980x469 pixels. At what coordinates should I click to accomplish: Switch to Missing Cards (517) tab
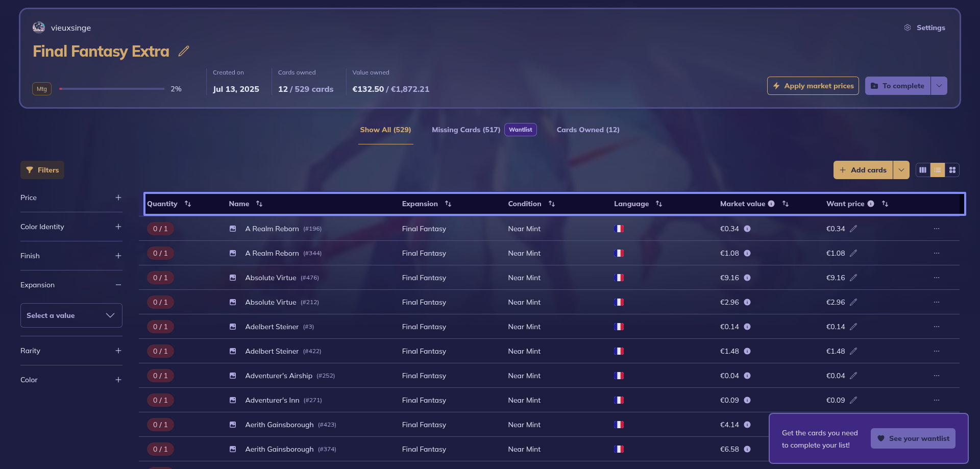coord(465,130)
